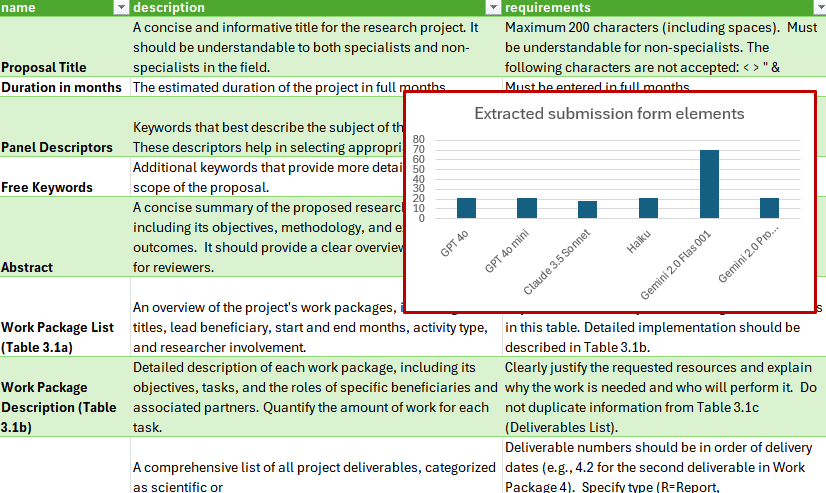Select the description column header cell
The width and height of the screenshot is (826, 493).
316,7
